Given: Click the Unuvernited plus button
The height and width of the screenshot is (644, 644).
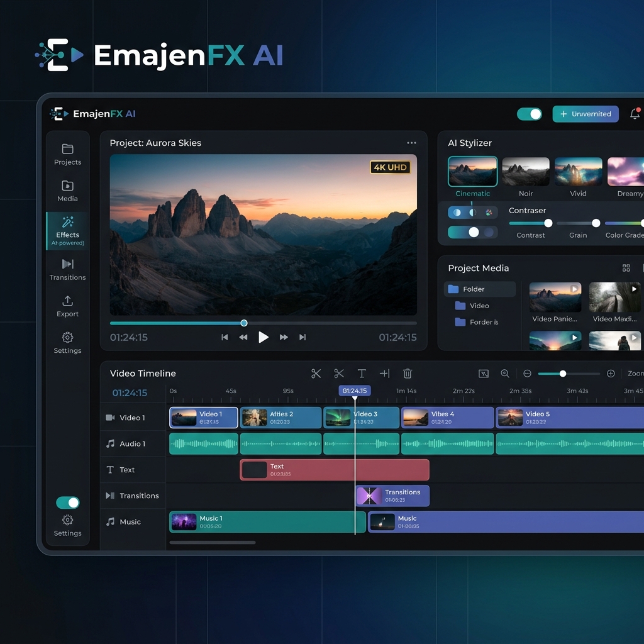Looking at the screenshot, I should [x=586, y=114].
